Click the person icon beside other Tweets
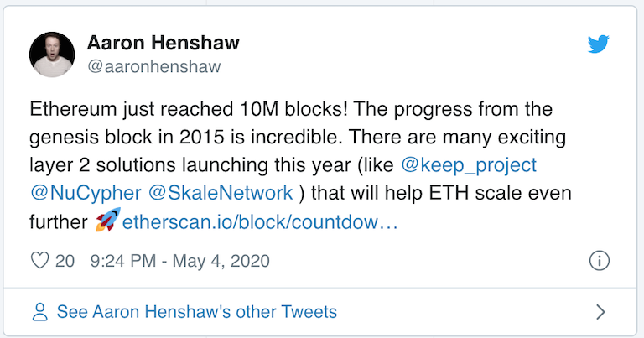This screenshot has height=338, width=644. (39, 313)
